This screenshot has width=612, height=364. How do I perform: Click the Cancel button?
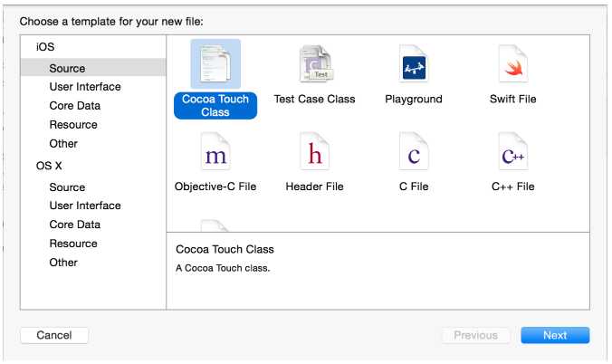click(54, 336)
